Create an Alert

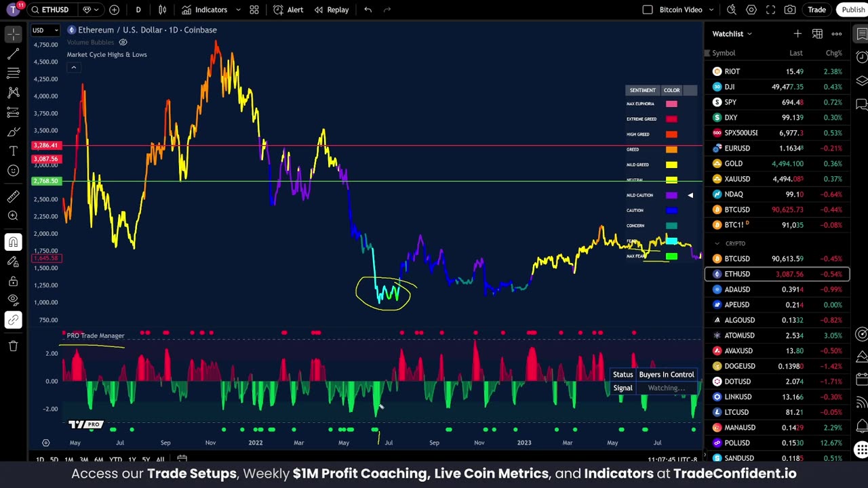pos(288,9)
